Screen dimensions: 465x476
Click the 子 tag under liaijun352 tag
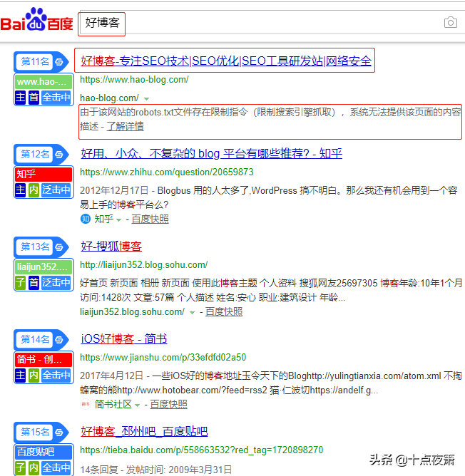[21, 283]
